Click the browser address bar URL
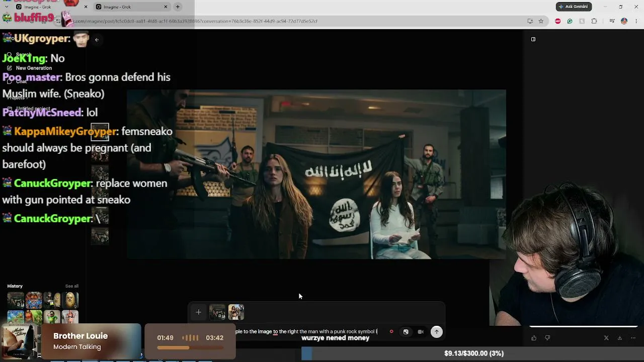 (x=195, y=21)
